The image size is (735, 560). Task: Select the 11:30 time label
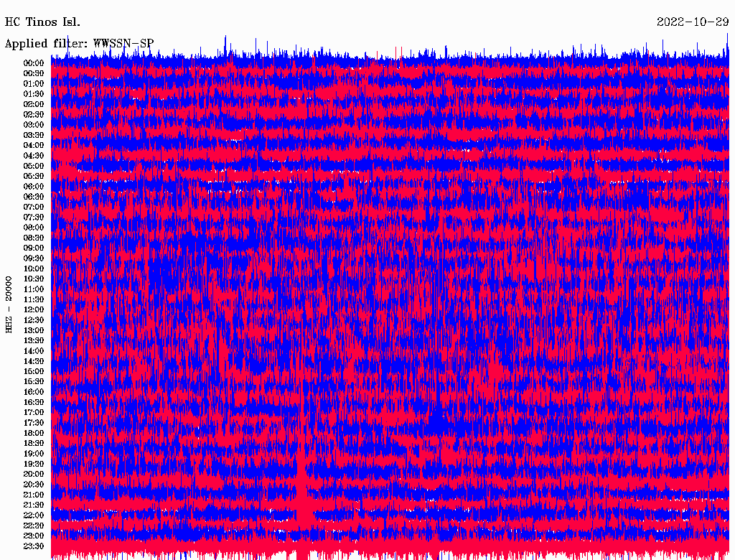(x=34, y=299)
